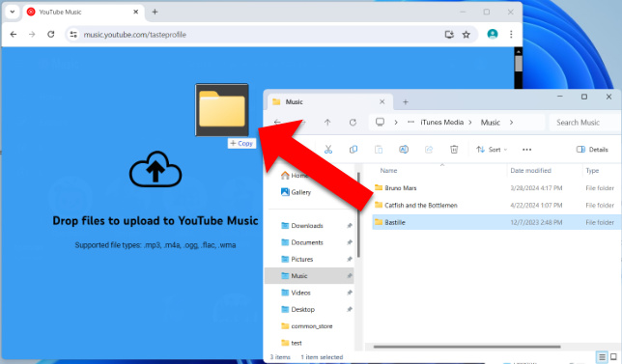Click the Chrome back arrow
This screenshot has width=622, height=364.
(x=14, y=35)
